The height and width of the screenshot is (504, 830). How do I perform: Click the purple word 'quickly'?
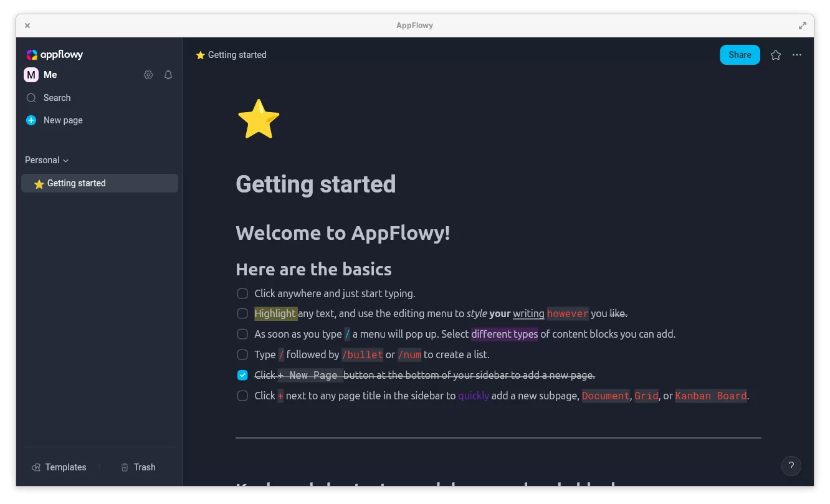[474, 396]
